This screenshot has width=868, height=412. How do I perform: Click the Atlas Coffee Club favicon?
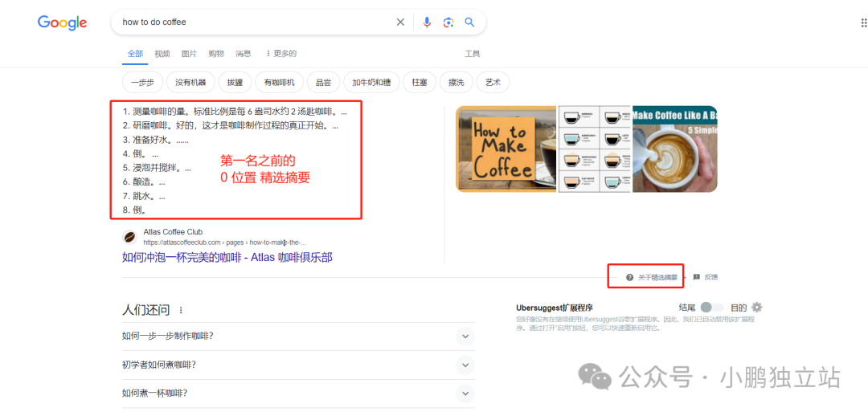pyautogui.click(x=129, y=237)
